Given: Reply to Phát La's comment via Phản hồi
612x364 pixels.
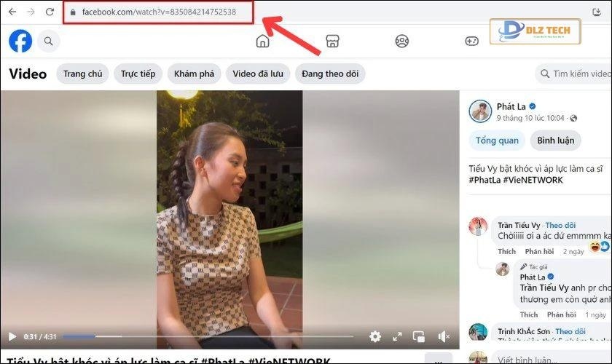Looking at the screenshot, I should point(561,314).
